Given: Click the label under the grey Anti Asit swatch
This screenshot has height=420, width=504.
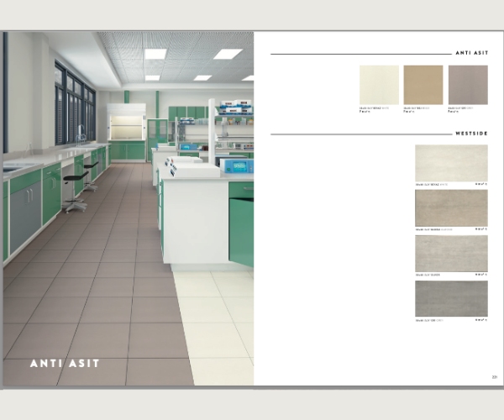Looking at the screenshot, I should tap(463, 109).
